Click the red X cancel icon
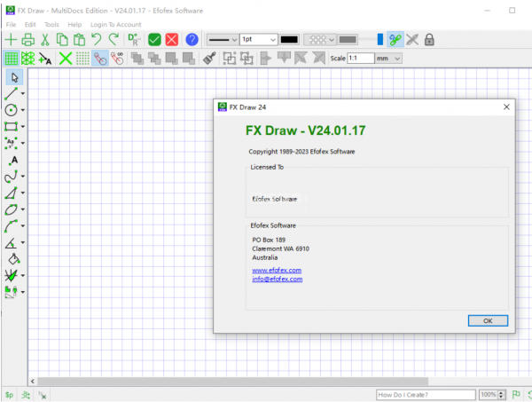Image resolution: width=532 pixels, height=402 pixels. point(172,40)
